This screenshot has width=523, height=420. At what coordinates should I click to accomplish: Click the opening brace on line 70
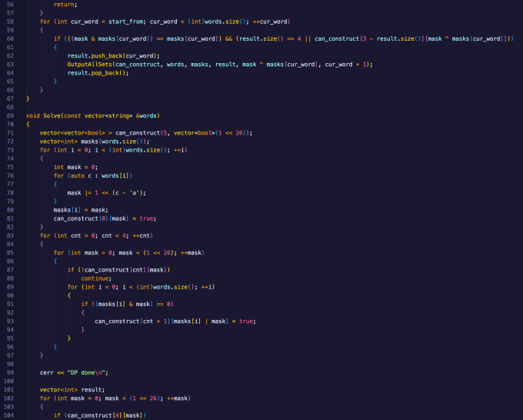coord(28,125)
